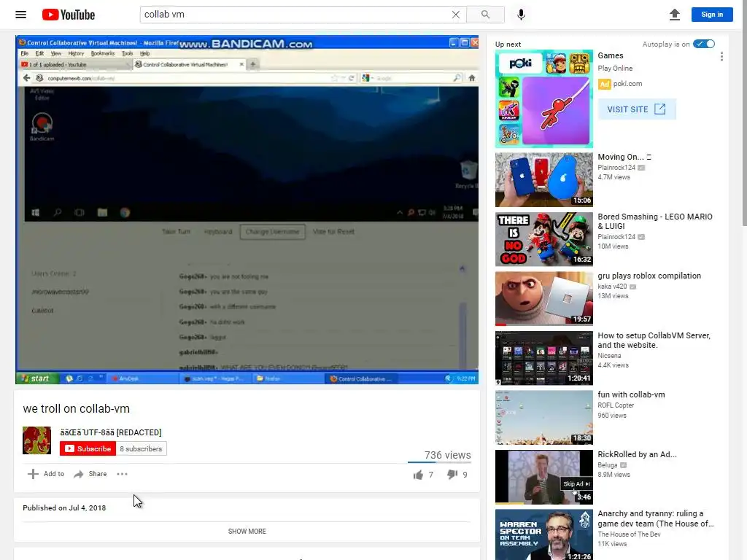Open the 'THERE IS NO GOD' Mario thumbnail

point(544,239)
